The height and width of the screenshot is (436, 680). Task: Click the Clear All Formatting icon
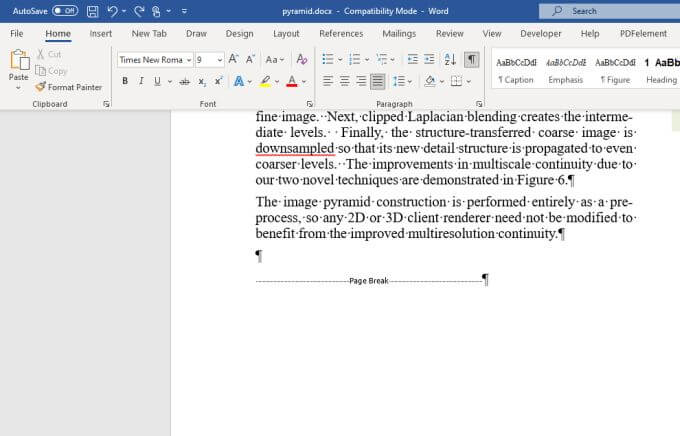click(x=300, y=60)
